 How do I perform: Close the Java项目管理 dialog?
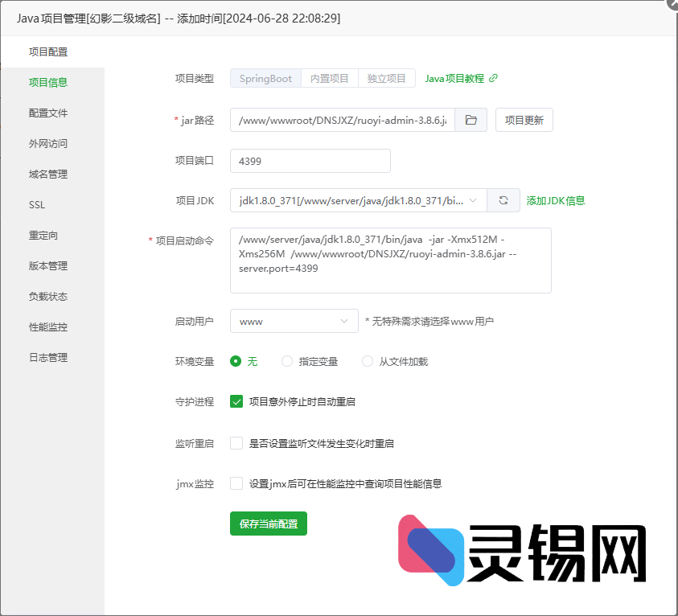point(672,4)
